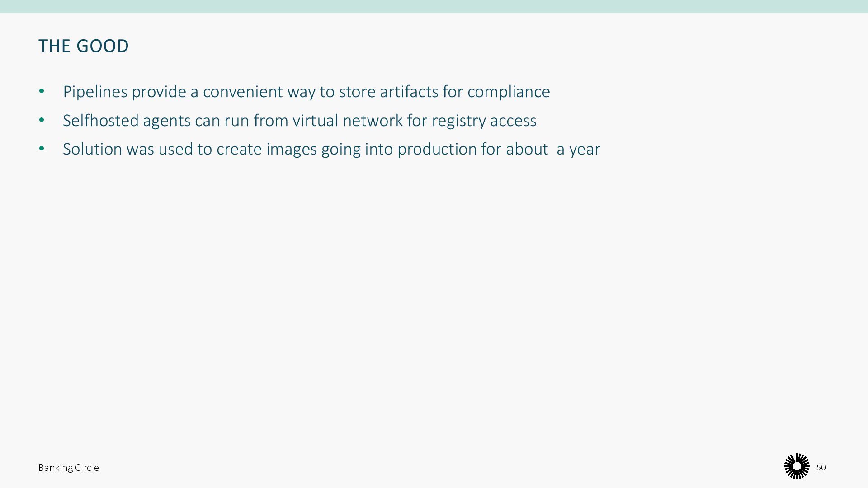Viewport: 868px width, 488px height.
Task: Click the word Selfhosted in second bullet
Action: [x=100, y=121]
